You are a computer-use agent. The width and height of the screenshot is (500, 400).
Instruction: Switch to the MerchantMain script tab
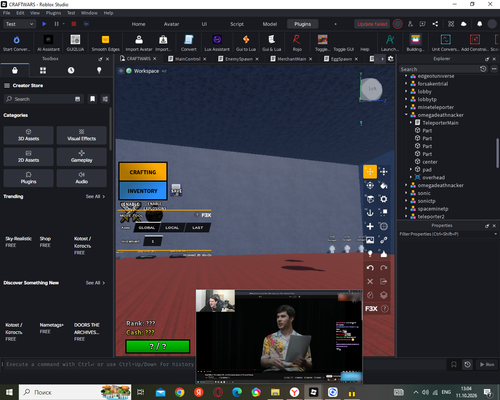coord(292,59)
